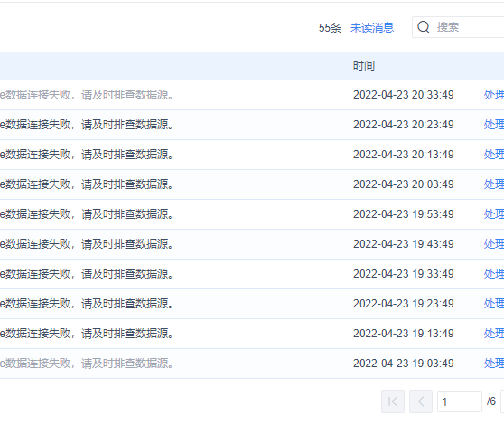This screenshot has width=504, height=425.
Task: Open the 未读消息 link
Action: (372, 28)
